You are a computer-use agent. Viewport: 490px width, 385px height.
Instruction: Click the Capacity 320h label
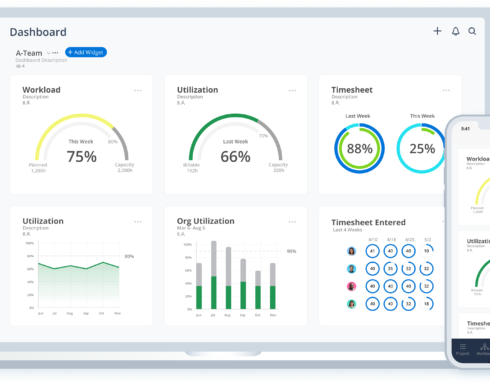278,167
